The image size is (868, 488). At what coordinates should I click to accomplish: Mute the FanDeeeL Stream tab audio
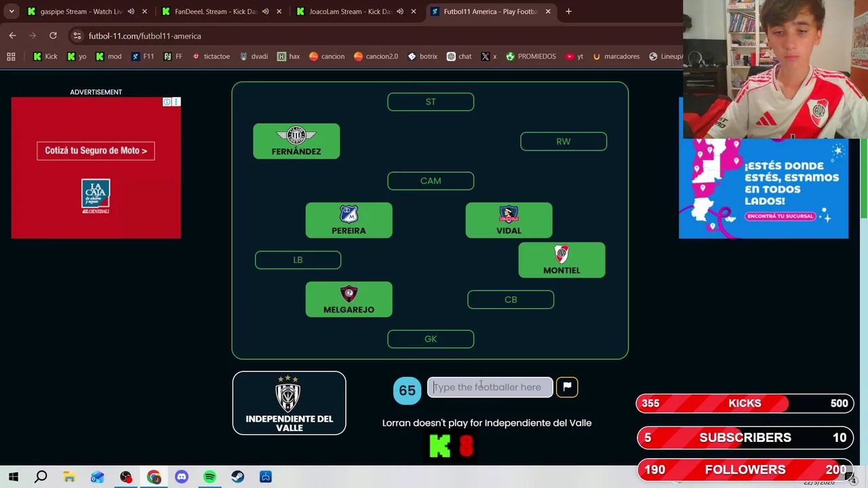coord(265,12)
